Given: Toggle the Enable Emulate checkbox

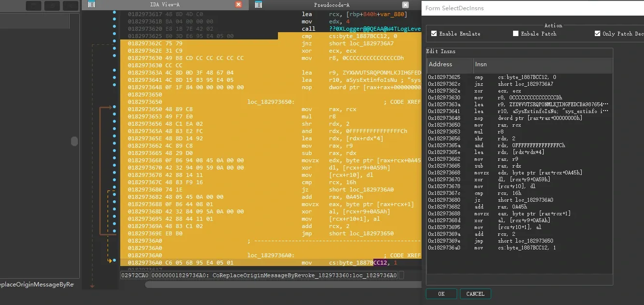Looking at the screenshot, I should click(434, 34).
